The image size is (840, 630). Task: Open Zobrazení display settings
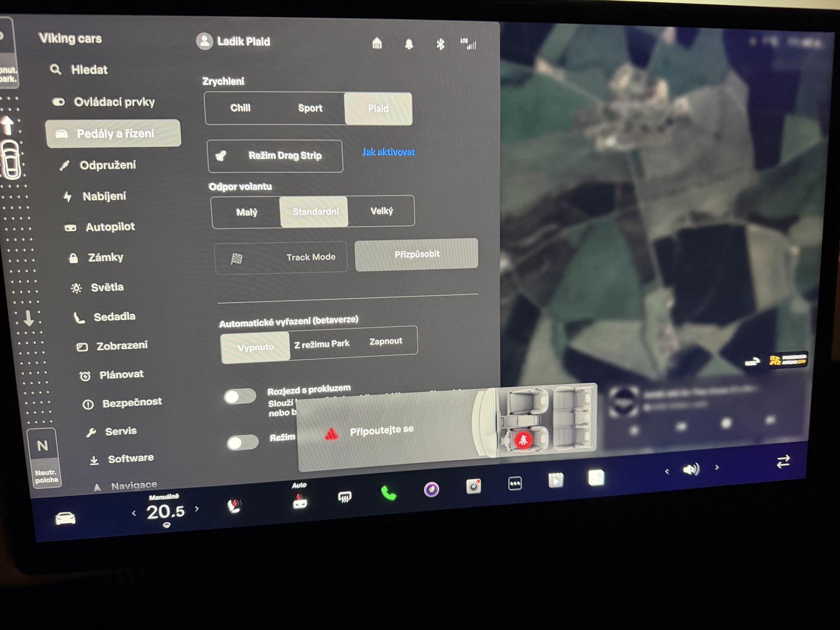pos(112,346)
